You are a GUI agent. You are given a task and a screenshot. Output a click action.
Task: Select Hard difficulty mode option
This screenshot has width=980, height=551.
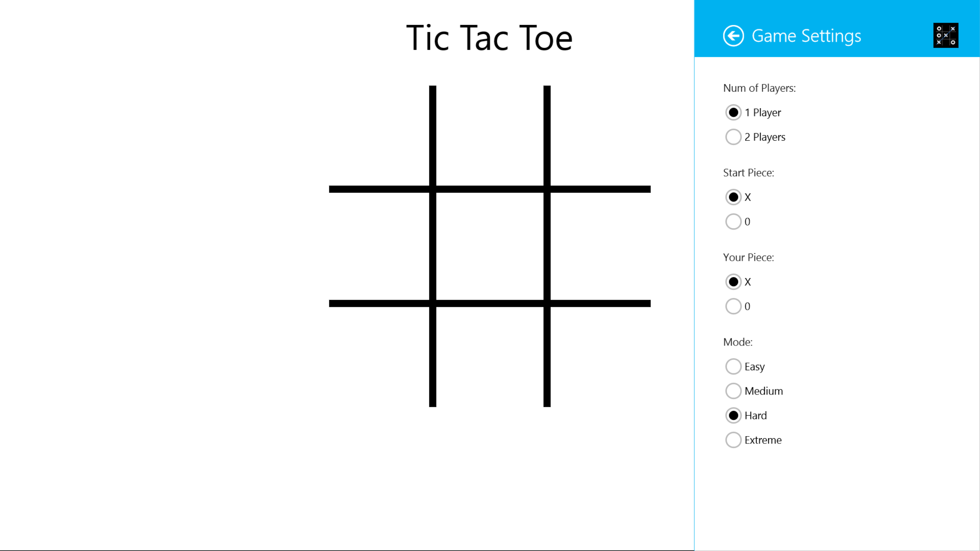click(733, 415)
